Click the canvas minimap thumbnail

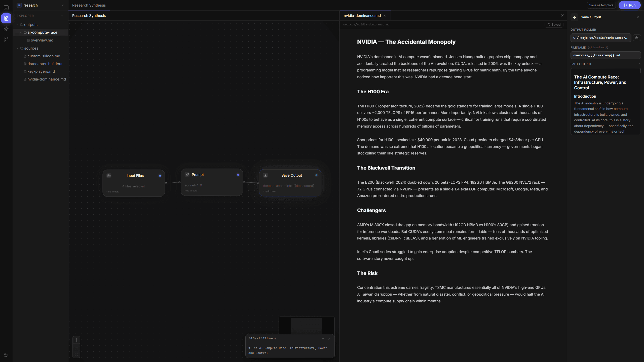click(x=307, y=325)
